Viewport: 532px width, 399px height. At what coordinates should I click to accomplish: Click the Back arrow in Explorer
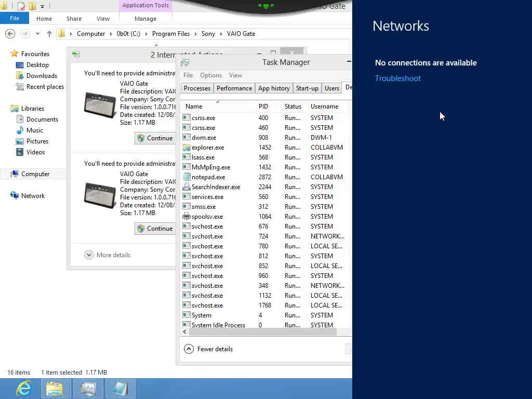[10, 34]
